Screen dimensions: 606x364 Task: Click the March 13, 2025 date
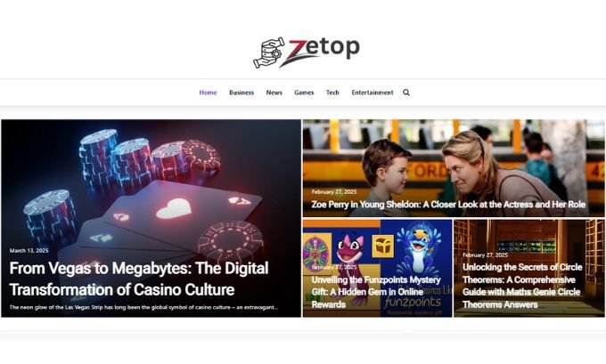coord(29,250)
